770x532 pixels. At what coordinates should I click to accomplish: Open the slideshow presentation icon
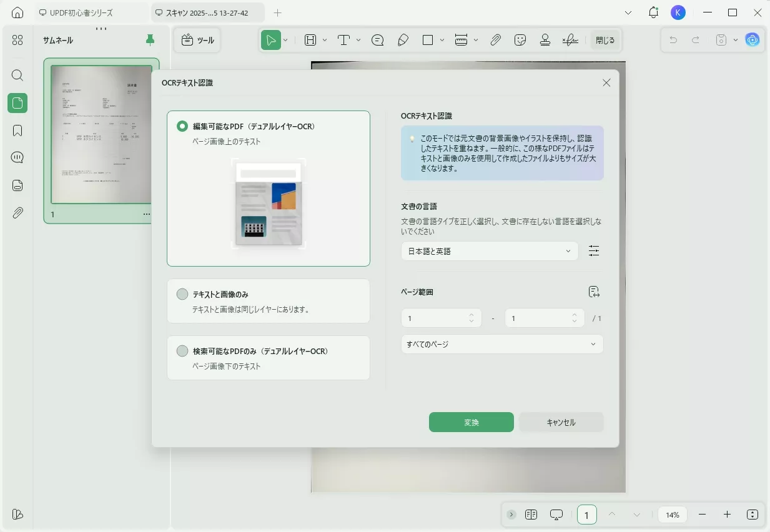point(556,515)
